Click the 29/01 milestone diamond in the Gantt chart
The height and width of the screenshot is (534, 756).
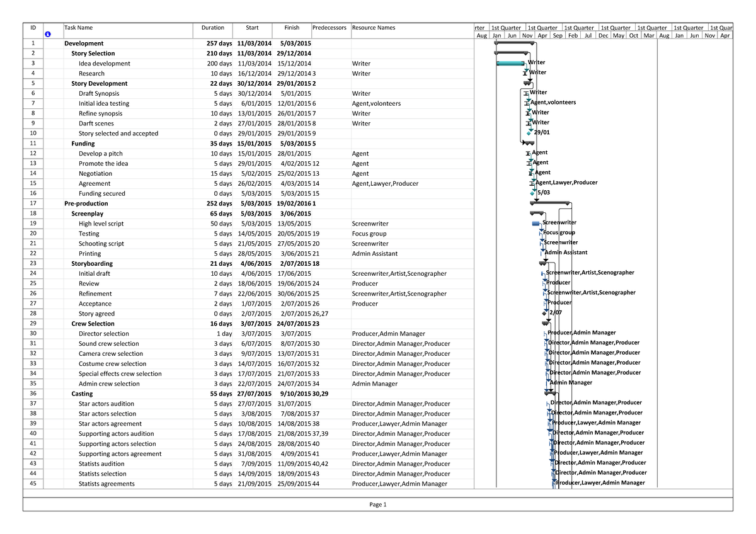pos(529,133)
